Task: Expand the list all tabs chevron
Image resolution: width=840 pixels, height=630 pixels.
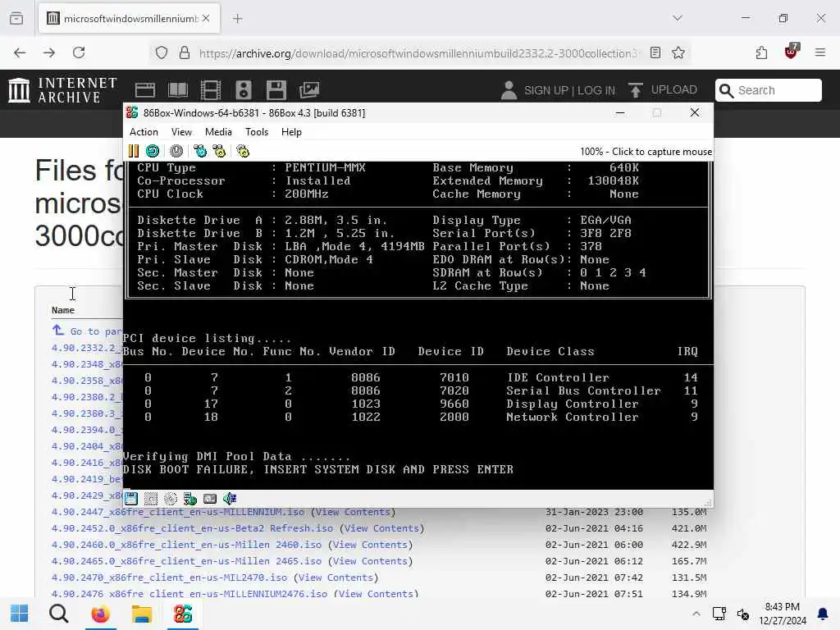Action: [x=678, y=18]
